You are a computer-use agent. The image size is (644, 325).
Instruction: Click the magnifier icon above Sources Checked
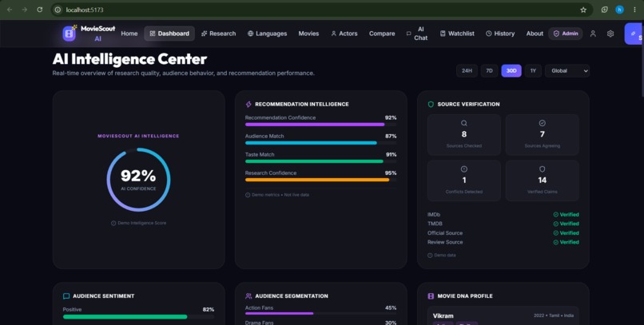coord(463,123)
